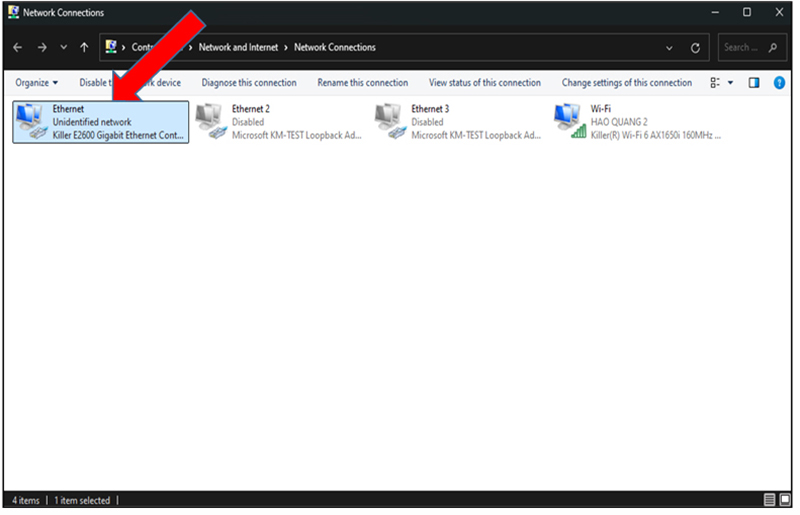Select the Ethernet 3 adapter icon
Screen dimensions: 800x515
click(390, 121)
